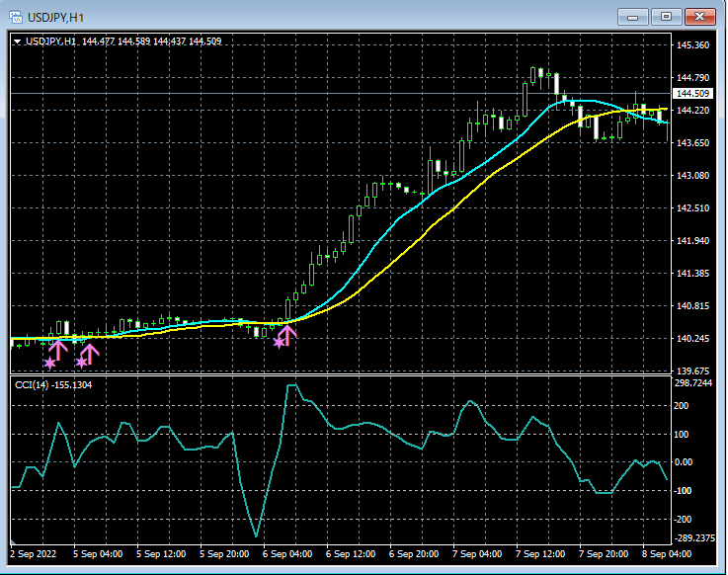Click the 140.245 price scale value
728x575 pixels.
tap(692, 338)
